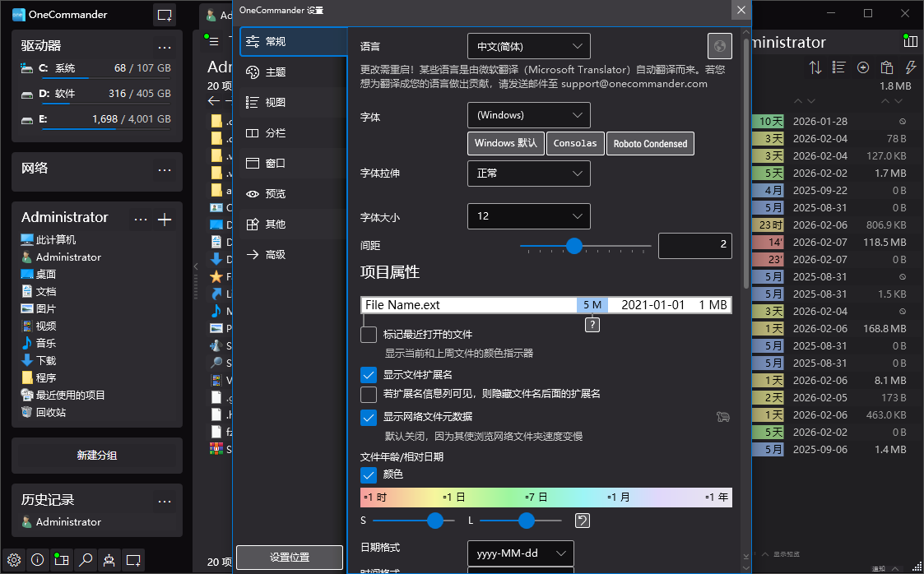924x574 pixels.
Task: Click the search magnifier icon in bottom toolbar
Action: pyautogui.click(x=86, y=560)
